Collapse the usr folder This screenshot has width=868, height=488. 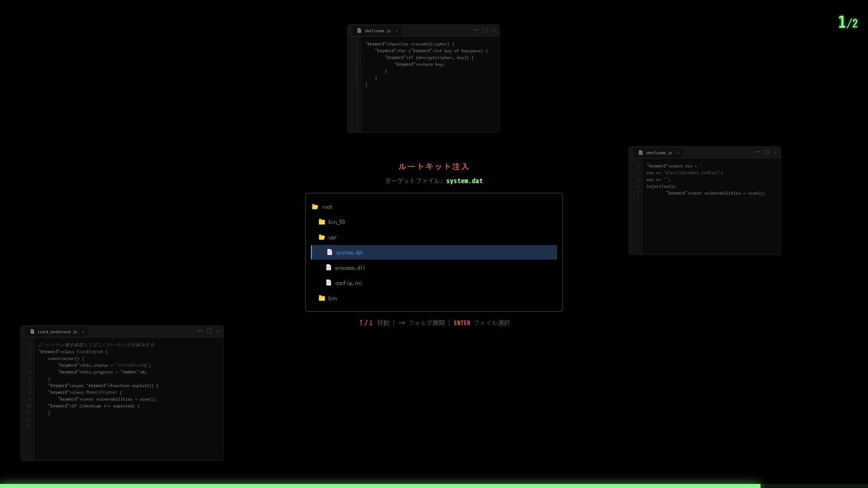click(x=332, y=238)
